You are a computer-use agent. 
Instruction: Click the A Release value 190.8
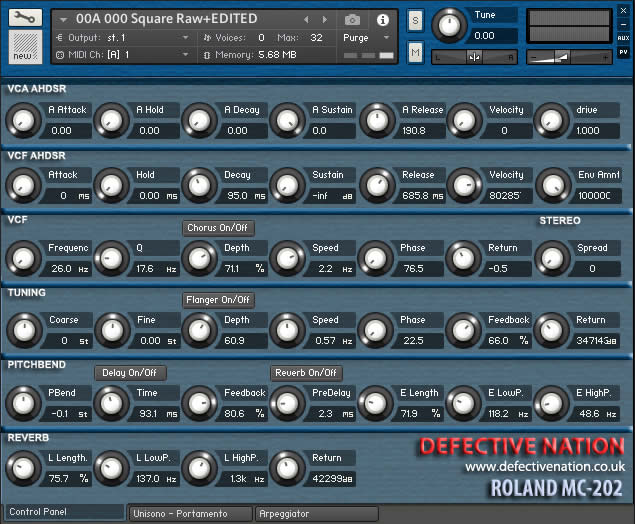tap(420, 131)
